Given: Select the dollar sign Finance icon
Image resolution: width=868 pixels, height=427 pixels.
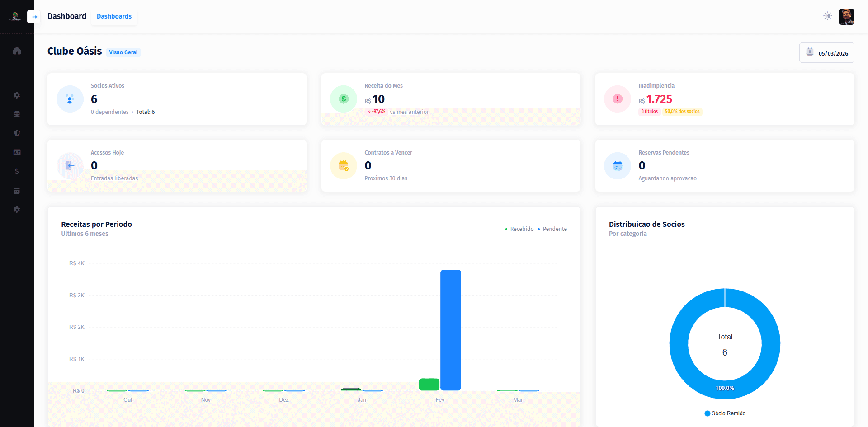Looking at the screenshot, I should pyautogui.click(x=17, y=171).
